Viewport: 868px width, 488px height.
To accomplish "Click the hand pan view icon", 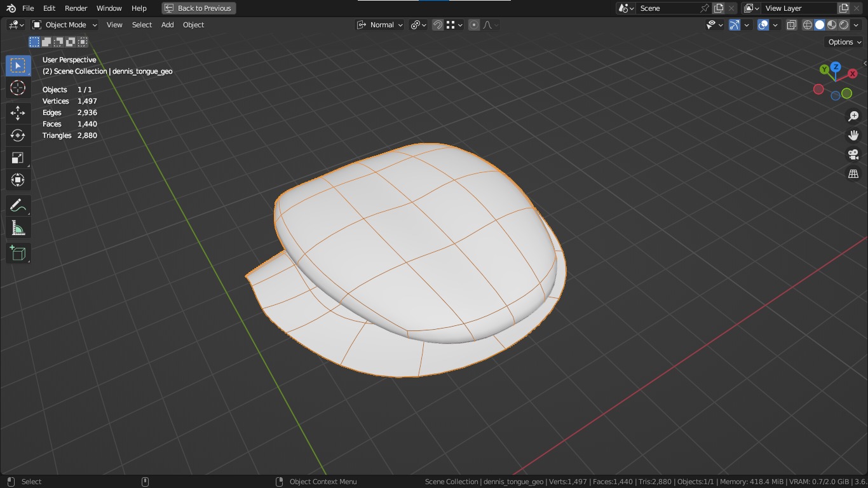I will point(853,135).
